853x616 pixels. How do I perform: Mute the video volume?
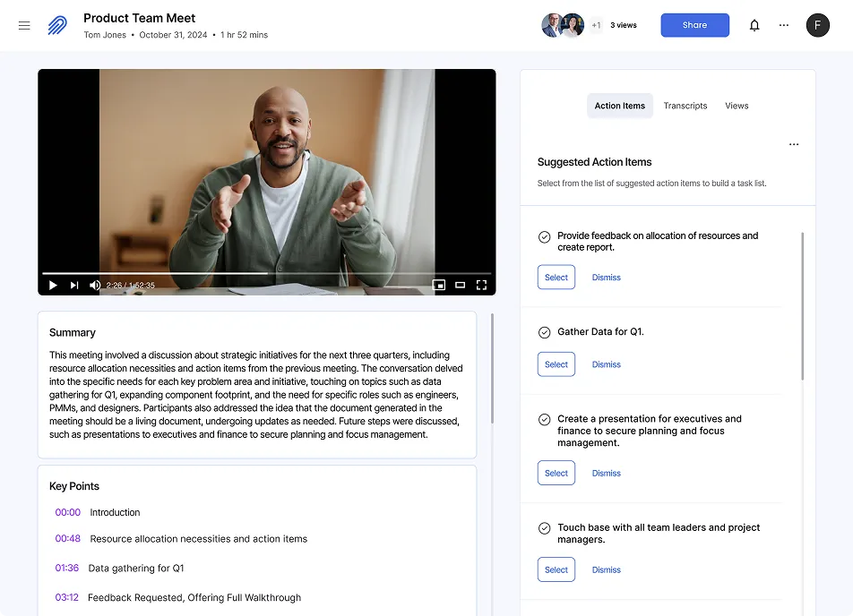coord(95,285)
